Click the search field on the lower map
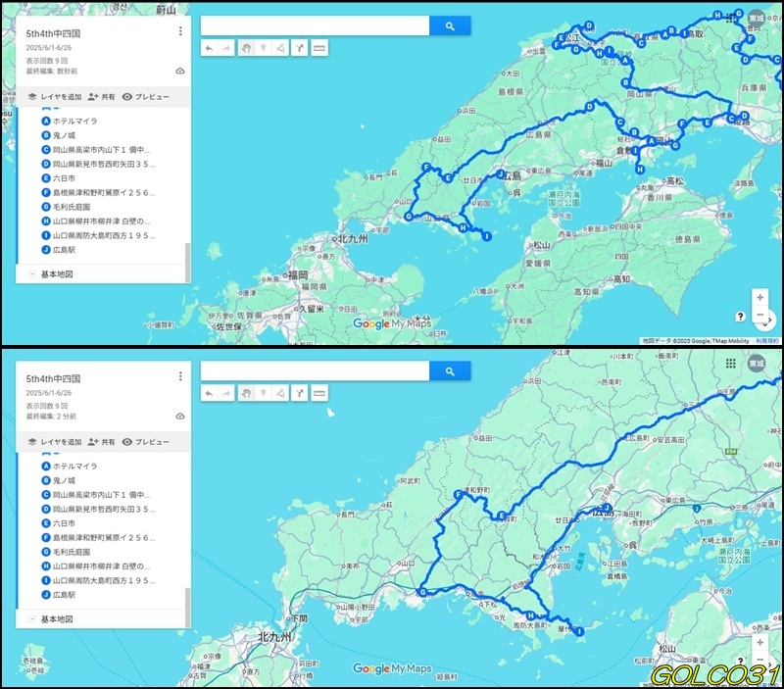 click(x=315, y=371)
